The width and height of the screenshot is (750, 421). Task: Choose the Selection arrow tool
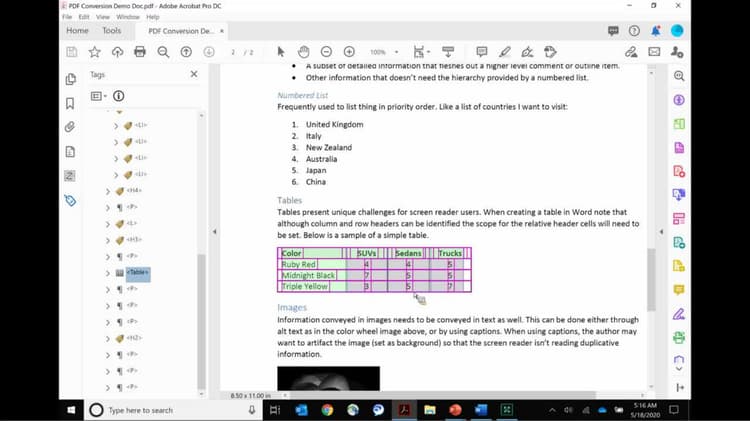click(281, 52)
